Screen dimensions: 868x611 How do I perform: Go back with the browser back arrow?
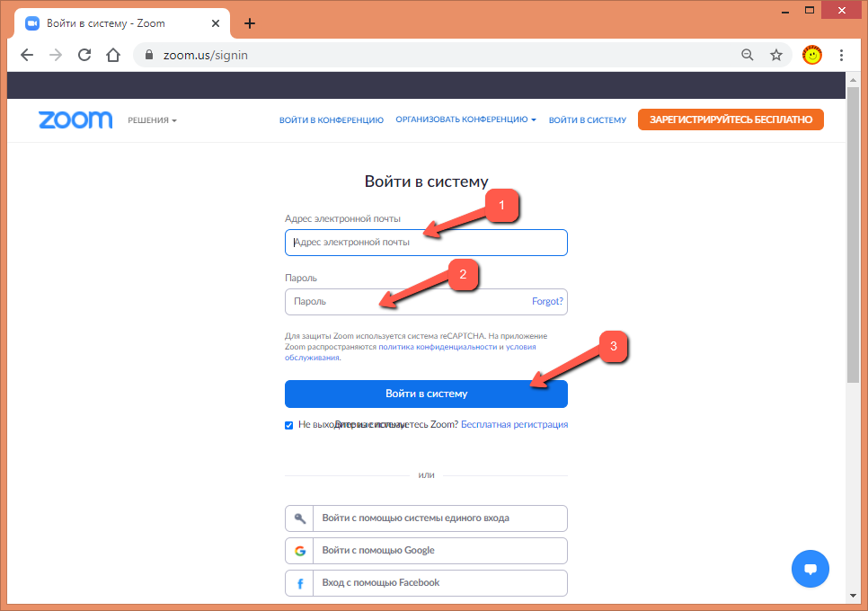pyautogui.click(x=27, y=55)
